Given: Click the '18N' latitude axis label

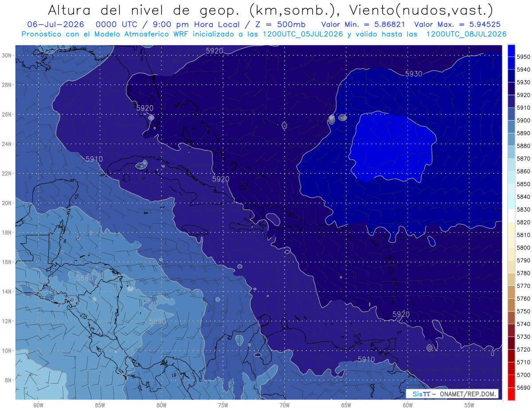Looking at the screenshot, I should click(x=8, y=232).
